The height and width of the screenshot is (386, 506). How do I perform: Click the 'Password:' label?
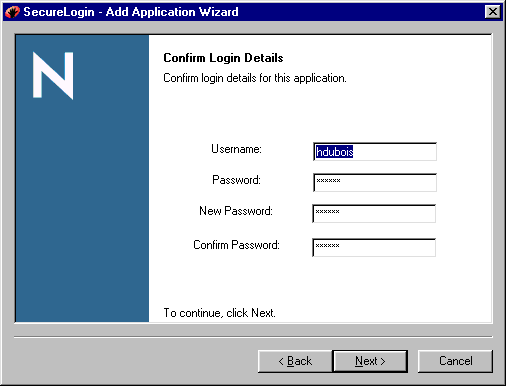(236, 180)
